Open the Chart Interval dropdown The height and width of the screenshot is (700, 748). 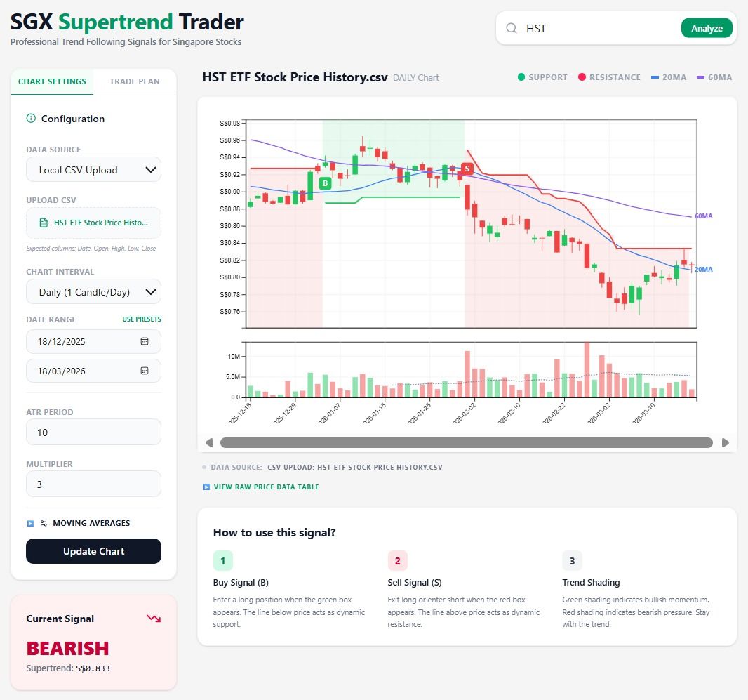(x=93, y=292)
